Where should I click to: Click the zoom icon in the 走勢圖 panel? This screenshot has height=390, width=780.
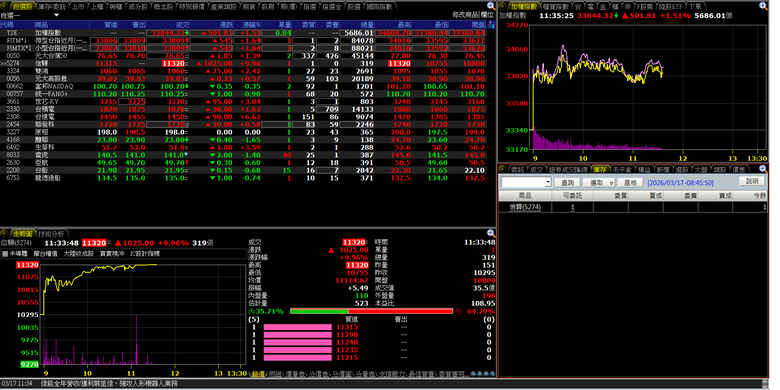491,233
